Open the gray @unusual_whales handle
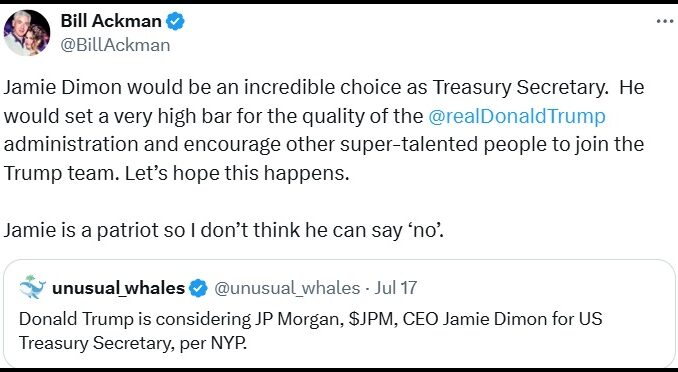678x372 pixels. pyautogui.click(x=287, y=288)
